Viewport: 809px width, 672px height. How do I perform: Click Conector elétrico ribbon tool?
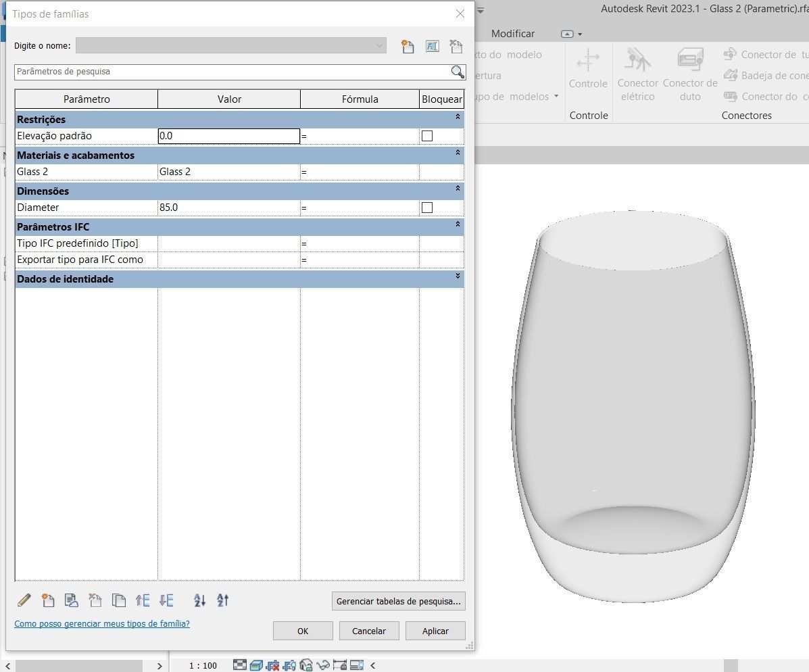tap(638, 74)
